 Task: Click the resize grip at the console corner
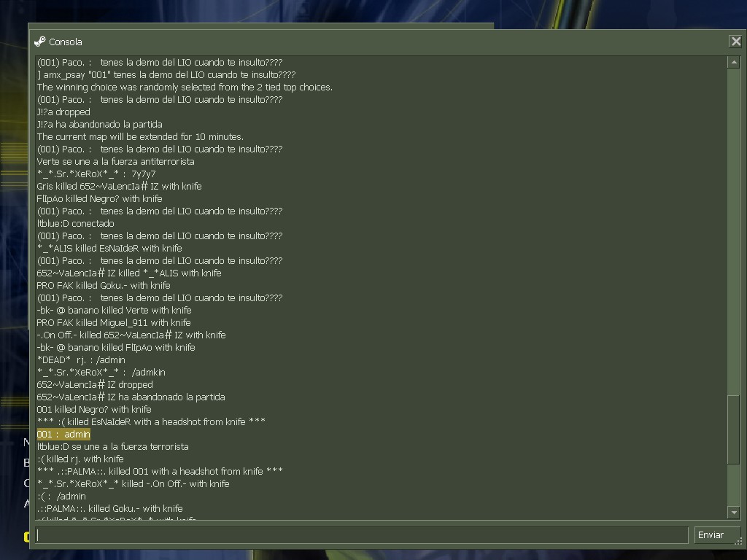click(x=738, y=542)
